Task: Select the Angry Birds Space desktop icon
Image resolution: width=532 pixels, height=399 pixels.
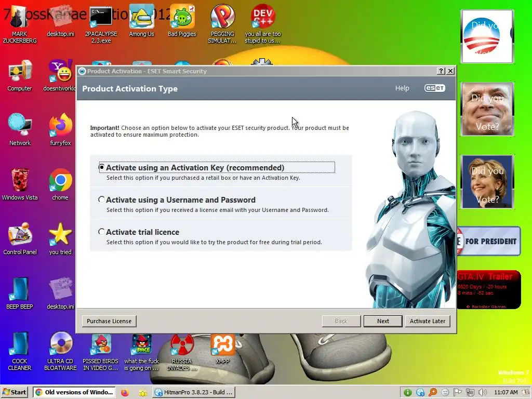Action: [x=141, y=352]
